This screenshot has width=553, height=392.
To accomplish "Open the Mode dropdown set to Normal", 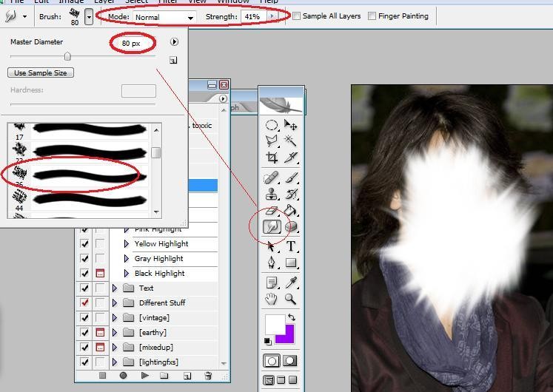I will [164, 17].
